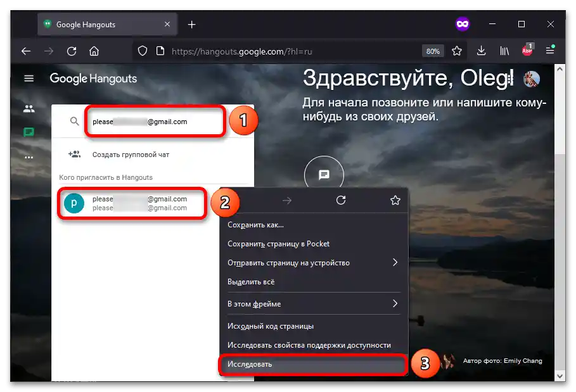The width and height of the screenshot is (576, 392).
Task: Click the round new message button
Action: pyautogui.click(x=324, y=175)
